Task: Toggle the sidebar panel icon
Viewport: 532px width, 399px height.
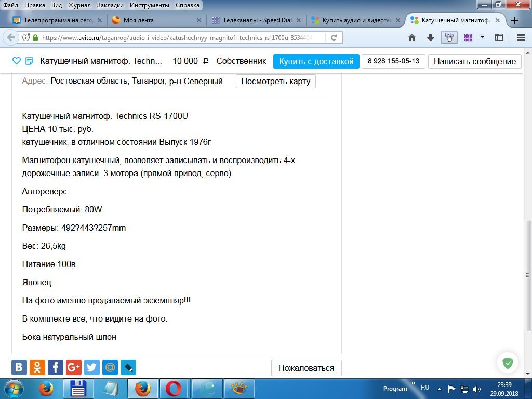Action: (499, 37)
